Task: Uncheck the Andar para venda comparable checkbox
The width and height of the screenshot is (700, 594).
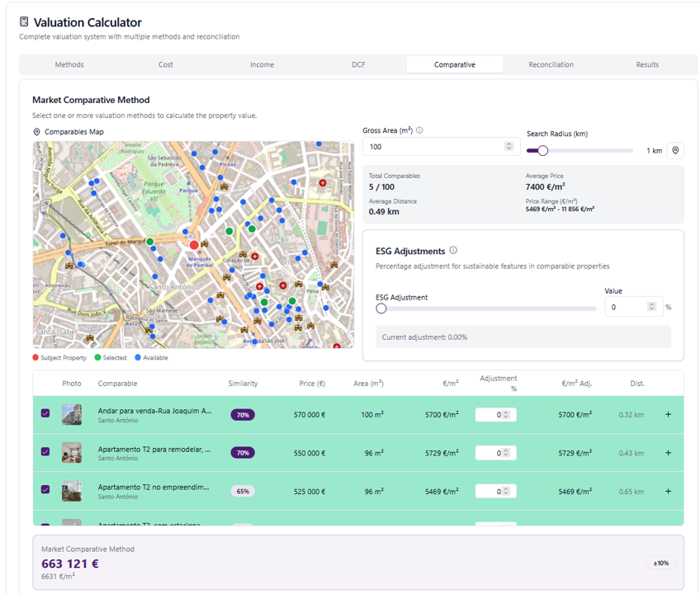Action: click(45, 413)
